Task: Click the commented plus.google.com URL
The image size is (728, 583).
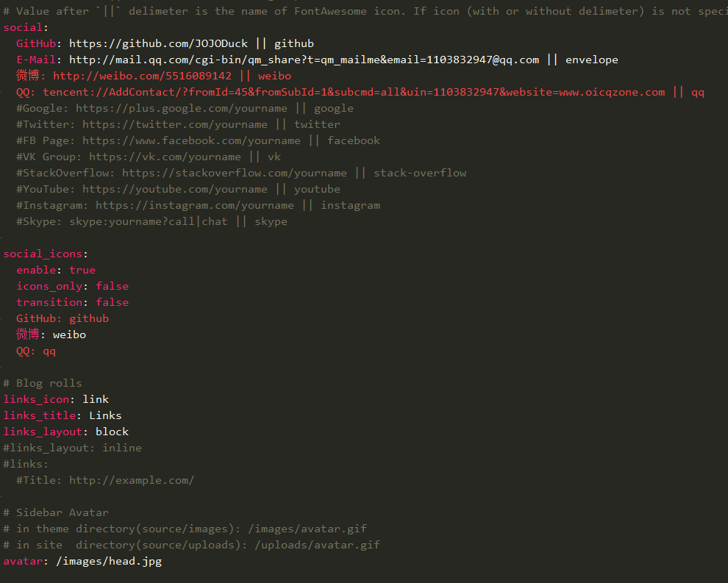Action: point(181,108)
